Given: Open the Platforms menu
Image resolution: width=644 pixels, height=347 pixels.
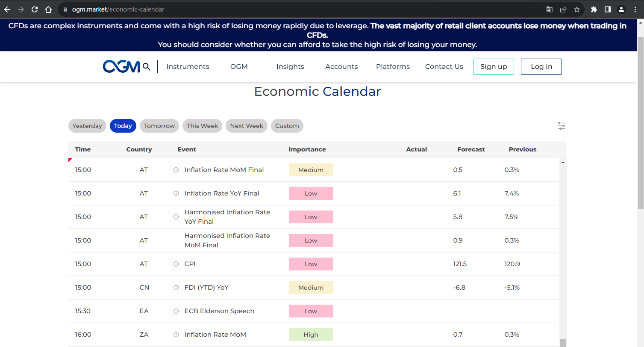Looking at the screenshot, I should click(393, 67).
